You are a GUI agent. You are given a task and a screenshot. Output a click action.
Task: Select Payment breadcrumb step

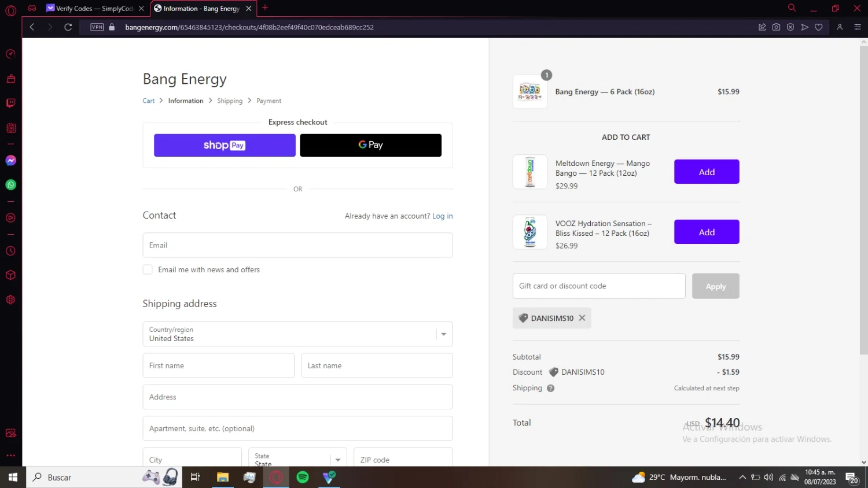click(269, 101)
